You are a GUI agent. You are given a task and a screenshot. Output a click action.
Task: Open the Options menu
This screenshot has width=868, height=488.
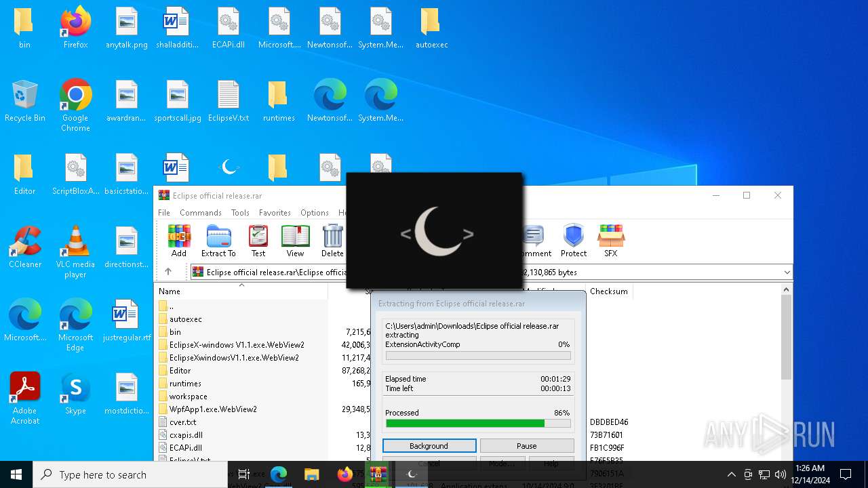pyautogui.click(x=315, y=213)
